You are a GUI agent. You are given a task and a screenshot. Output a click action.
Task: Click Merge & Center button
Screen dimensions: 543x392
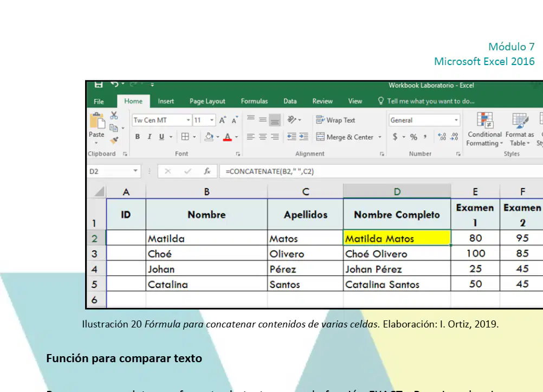tap(345, 137)
